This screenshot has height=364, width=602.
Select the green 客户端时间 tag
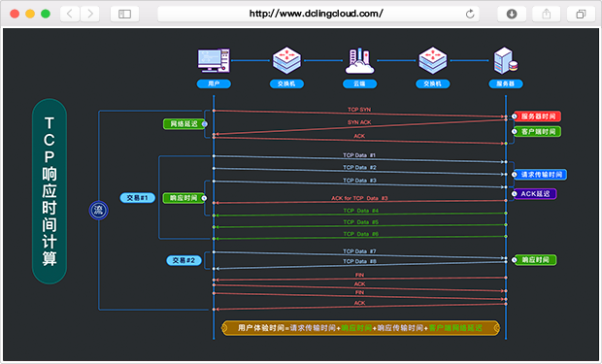pyautogui.click(x=537, y=132)
